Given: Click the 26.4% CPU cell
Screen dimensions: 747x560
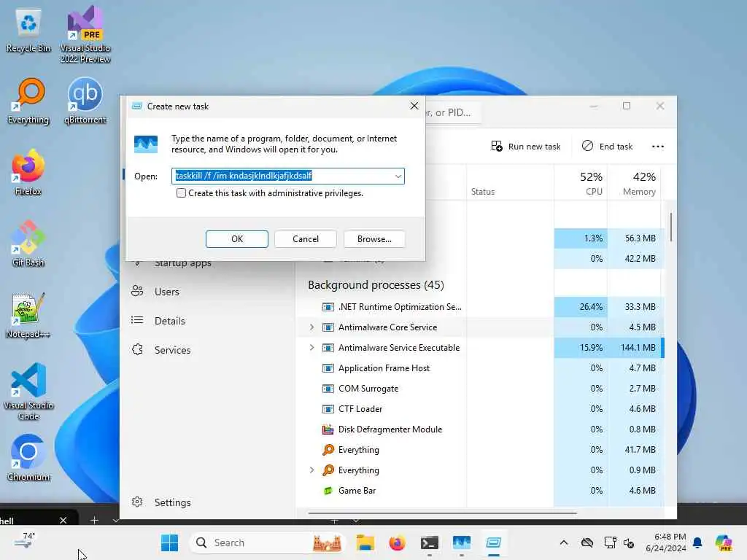Looking at the screenshot, I should point(581,307).
